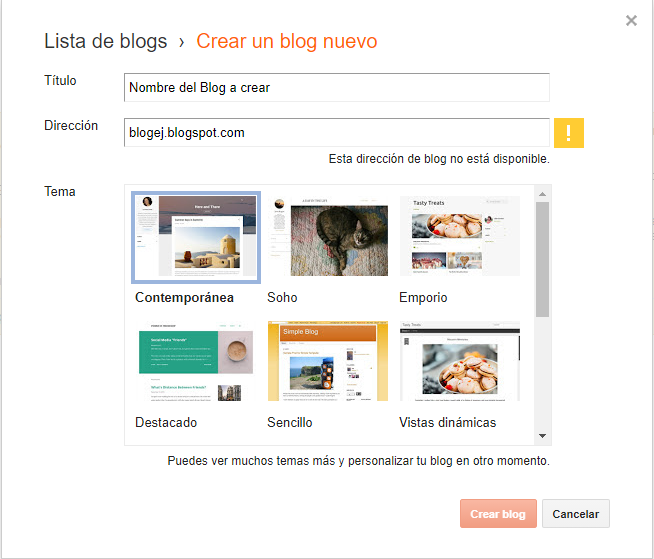This screenshot has width=654, height=559.
Task: Select the Sencillo theme thumbnail
Action: coord(328,361)
